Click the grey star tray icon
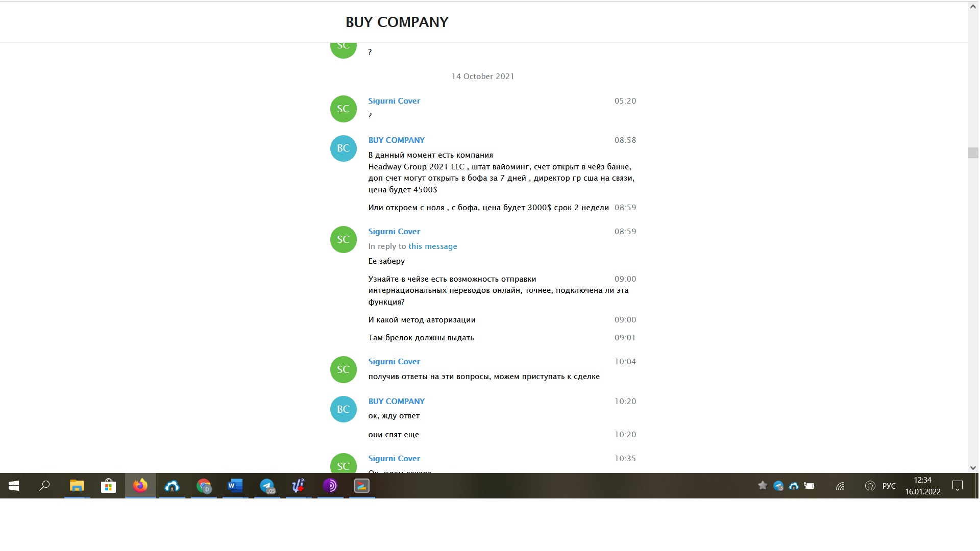Viewport: 980px width, 551px height. coord(763,486)
